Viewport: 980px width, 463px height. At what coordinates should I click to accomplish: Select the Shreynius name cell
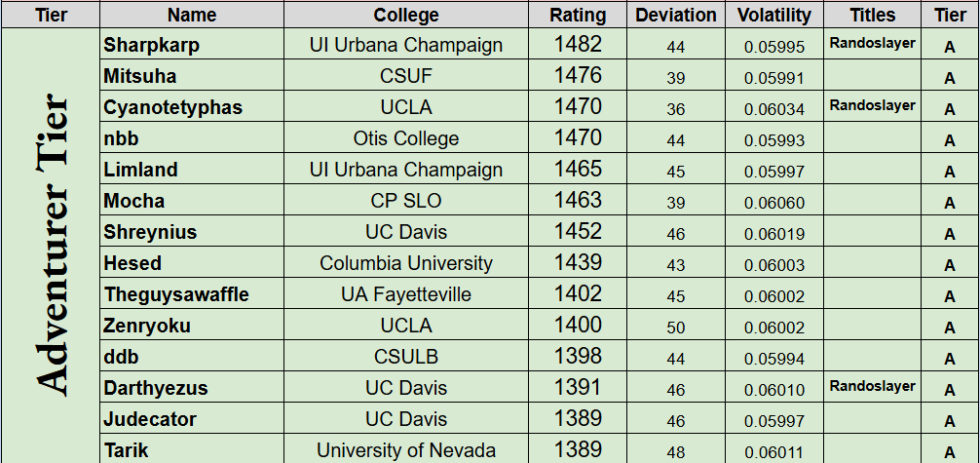click(150, 232)
